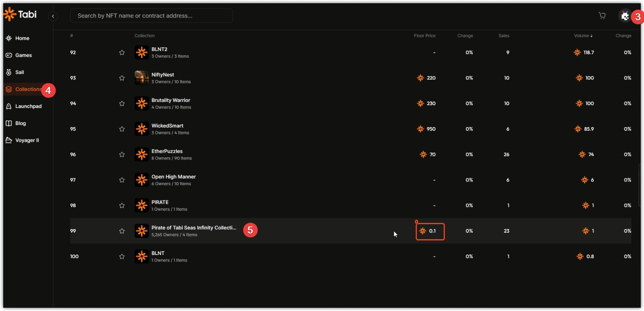Favorite BLNT2 with the star toggle
The height and width of the screenshot is (311, 644).
[x=122, y=52]
